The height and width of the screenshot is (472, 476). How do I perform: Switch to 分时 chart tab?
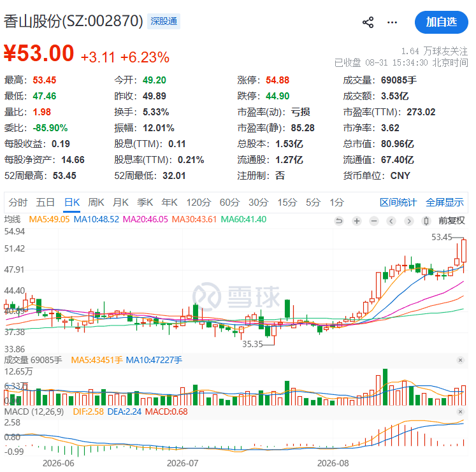pos(18,202)
